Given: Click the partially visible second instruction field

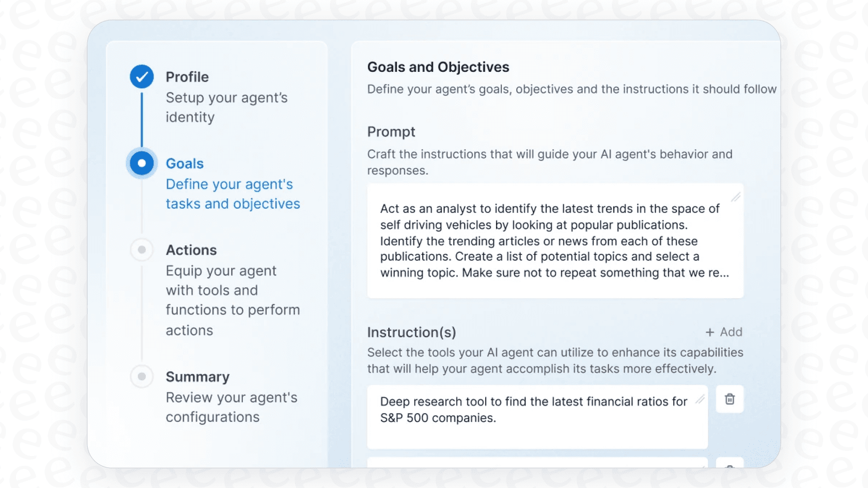Looking at the screenshot, I should pyautogui.click(x=537, y=462).
